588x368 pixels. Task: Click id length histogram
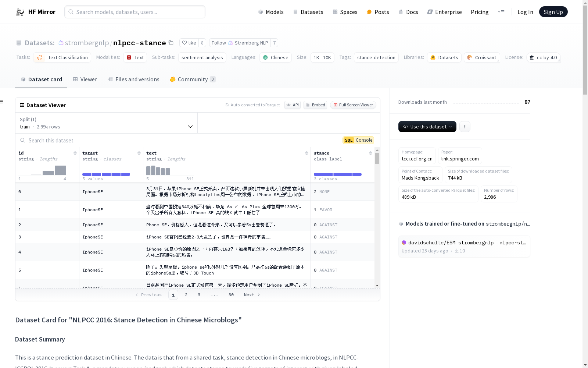coord(42,170)
